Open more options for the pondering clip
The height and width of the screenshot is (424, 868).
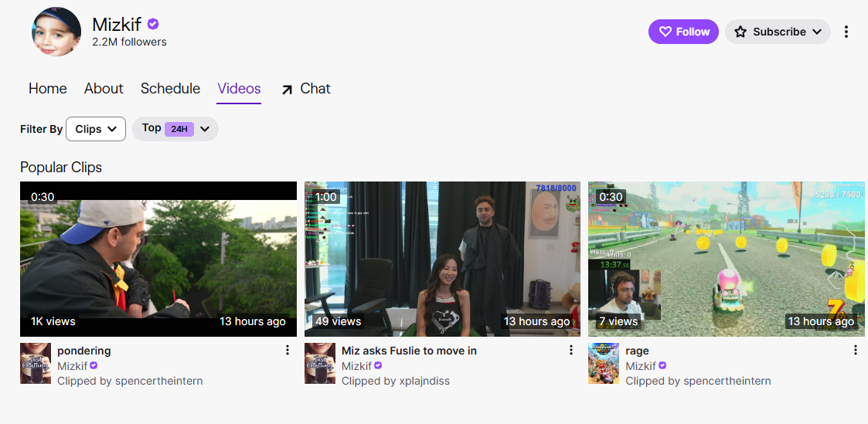tap(287, 350)
